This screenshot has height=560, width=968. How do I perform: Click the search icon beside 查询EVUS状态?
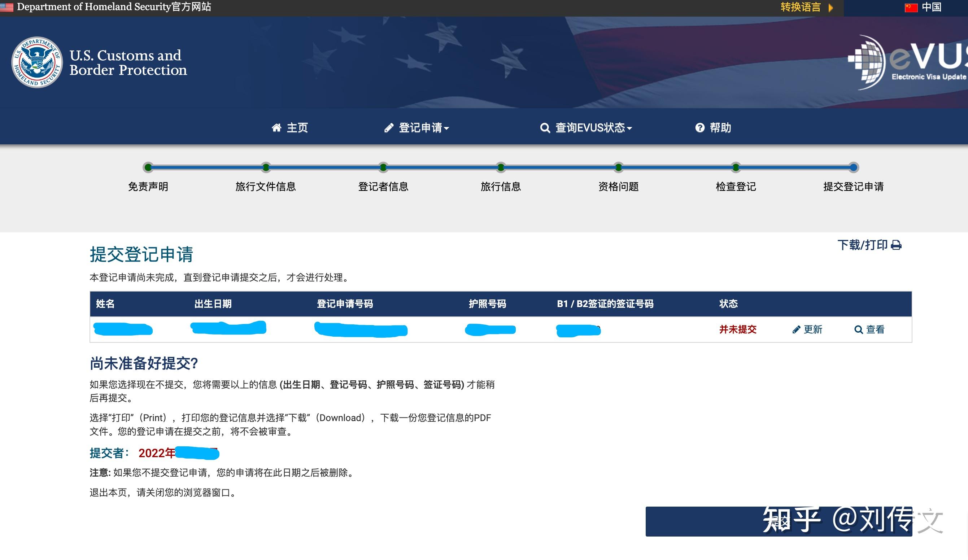(x=545, y=127)
